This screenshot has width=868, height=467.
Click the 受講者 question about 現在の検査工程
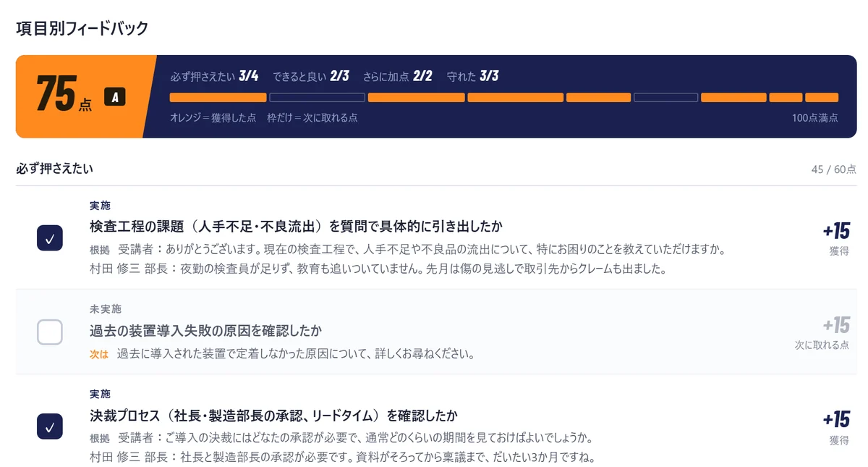(421, 250)
